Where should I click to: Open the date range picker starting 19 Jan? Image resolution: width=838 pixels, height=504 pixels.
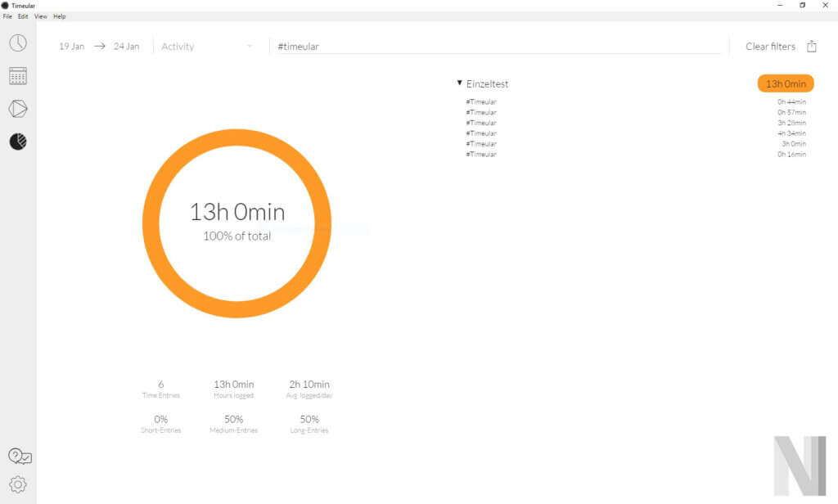(72, 47)
